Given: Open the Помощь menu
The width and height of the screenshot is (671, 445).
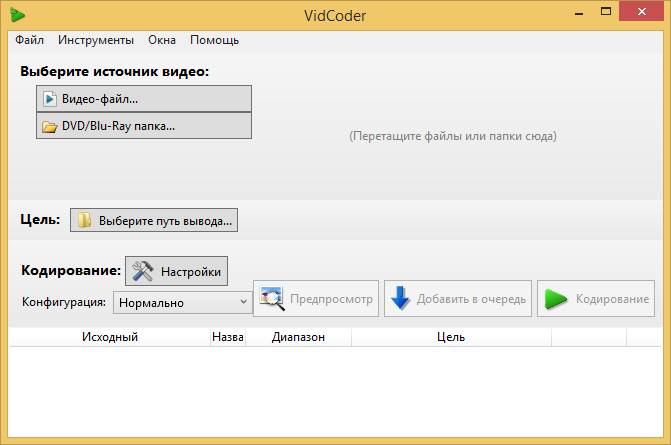Looking at the screenshot, I should point(214,40).
